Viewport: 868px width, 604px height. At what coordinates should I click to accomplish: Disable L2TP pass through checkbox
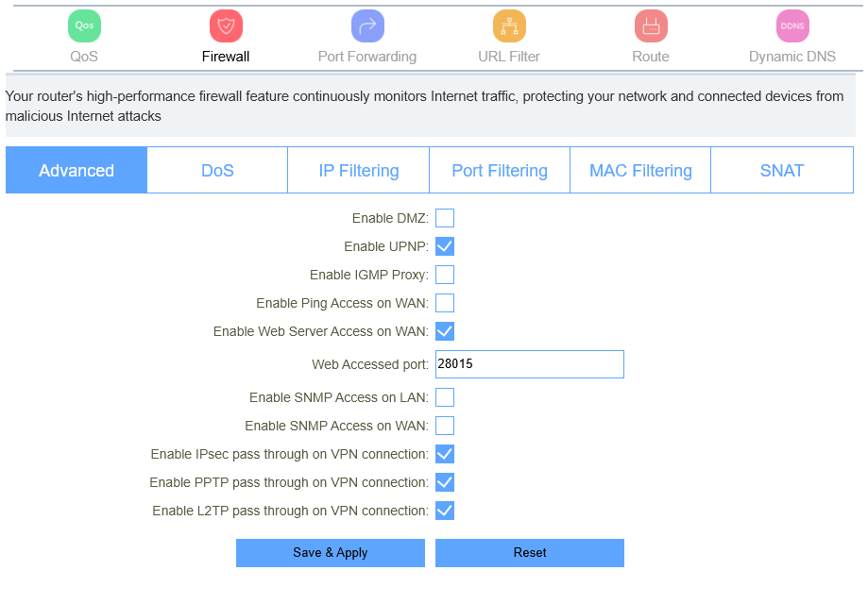pyautogui.click(x=445, y=511)
